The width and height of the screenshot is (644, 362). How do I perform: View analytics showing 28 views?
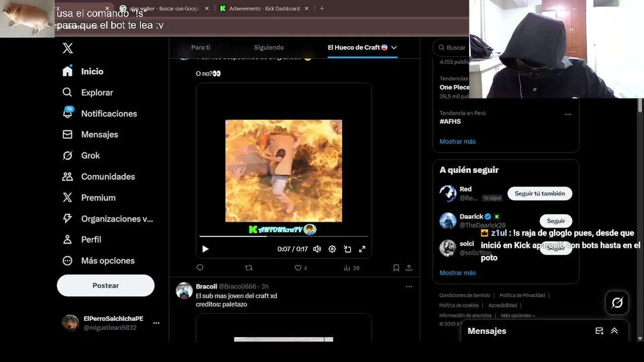pyautogui.click(x=351, y=268)
